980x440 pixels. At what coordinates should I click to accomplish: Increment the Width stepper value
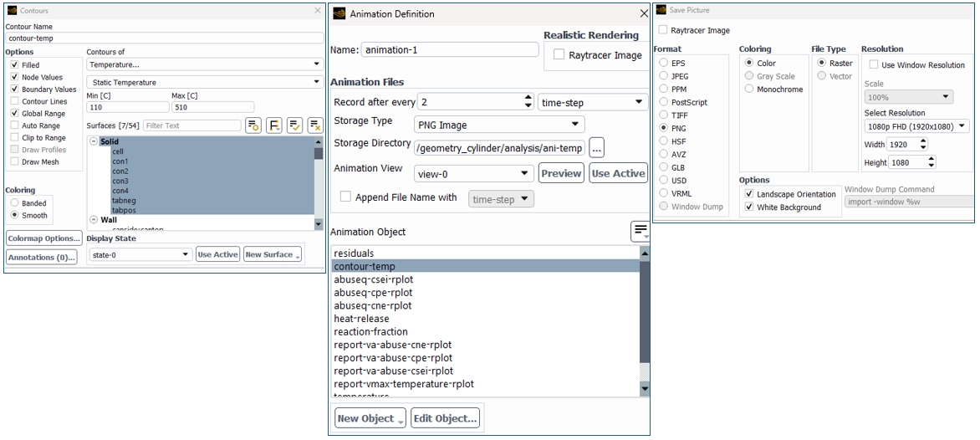pyautogui.click(x=924, y=142)
